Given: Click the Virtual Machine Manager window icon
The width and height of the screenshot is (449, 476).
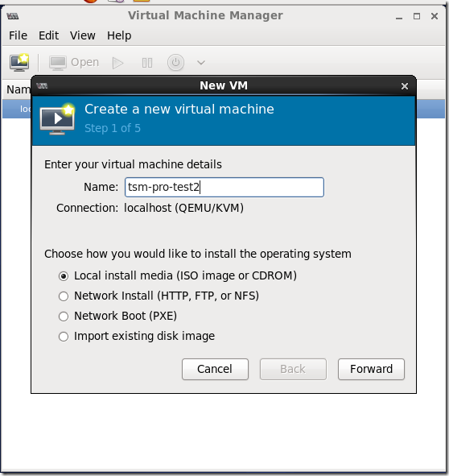Looking at the screenshot, I should (13, 16).
